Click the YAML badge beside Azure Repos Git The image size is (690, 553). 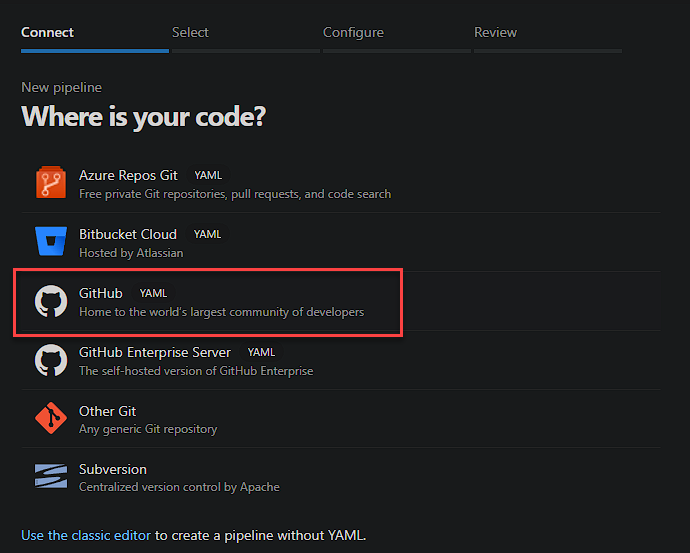(208, 176)
